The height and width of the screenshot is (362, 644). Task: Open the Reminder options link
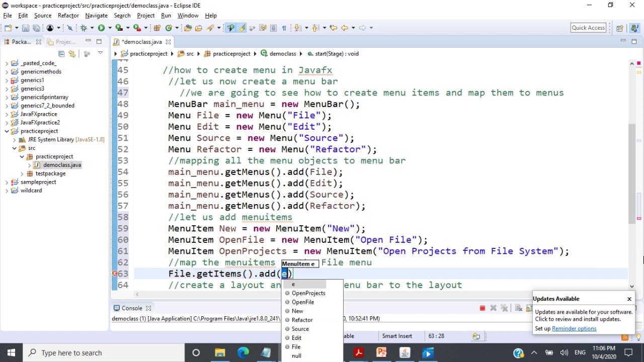tap(574, 328)
